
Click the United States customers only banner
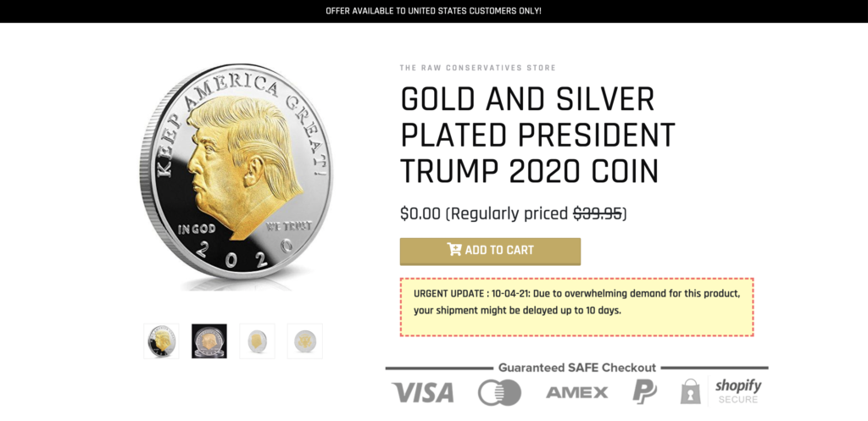[433, 11]
